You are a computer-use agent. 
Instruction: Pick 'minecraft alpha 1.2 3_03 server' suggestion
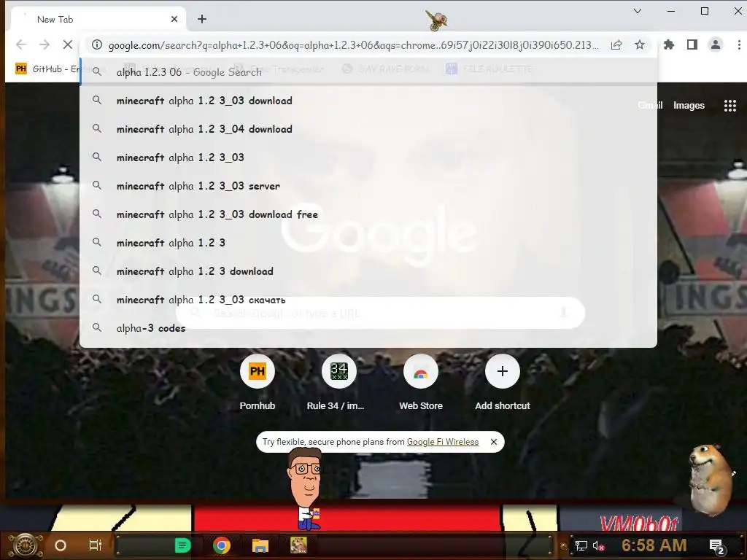click(368, 186)
